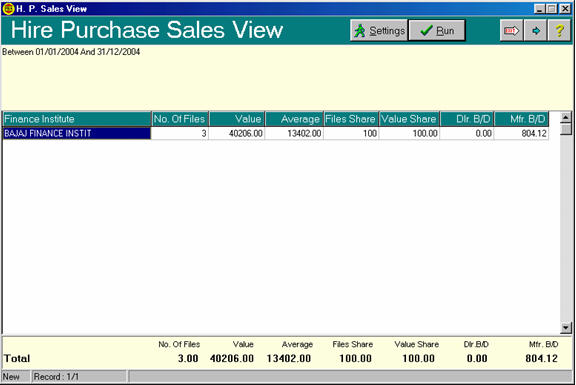Click the row Value cell 40206.00
This screenshot has width=576, height=385.
pyautogui.click(x=237, y=133)
